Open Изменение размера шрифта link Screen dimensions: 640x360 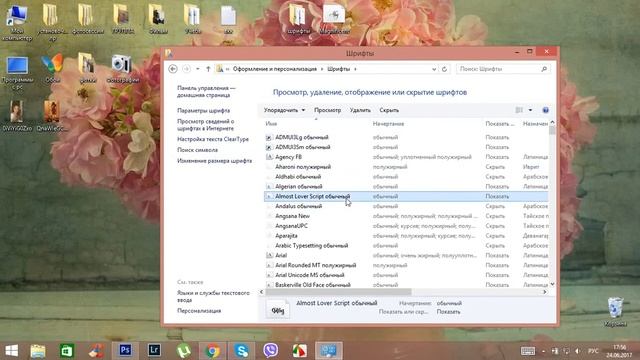pos(214,161)
